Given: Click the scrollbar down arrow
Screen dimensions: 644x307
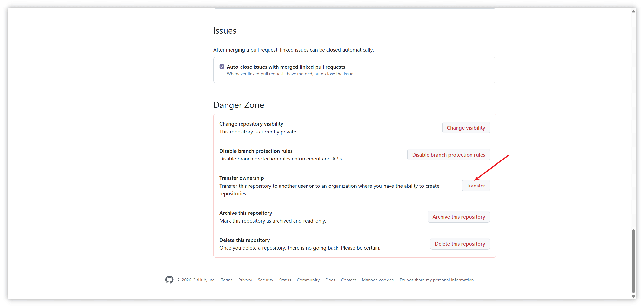Looking at the screenshot, I should coord(633,296).
